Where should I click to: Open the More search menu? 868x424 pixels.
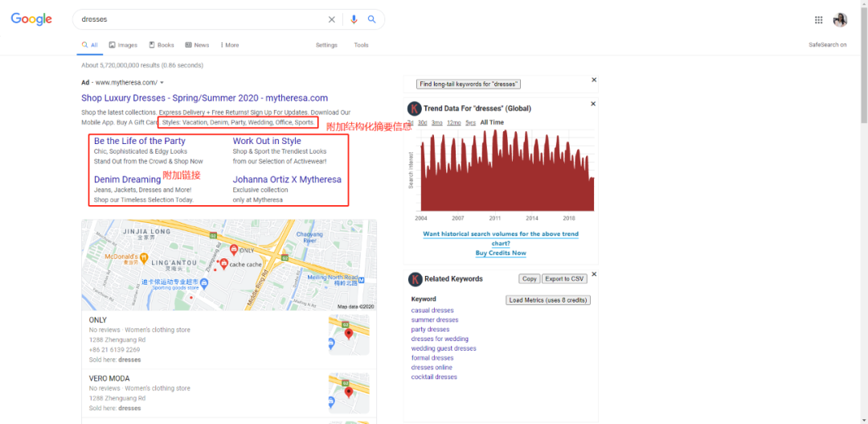click(x=230, y=45)
